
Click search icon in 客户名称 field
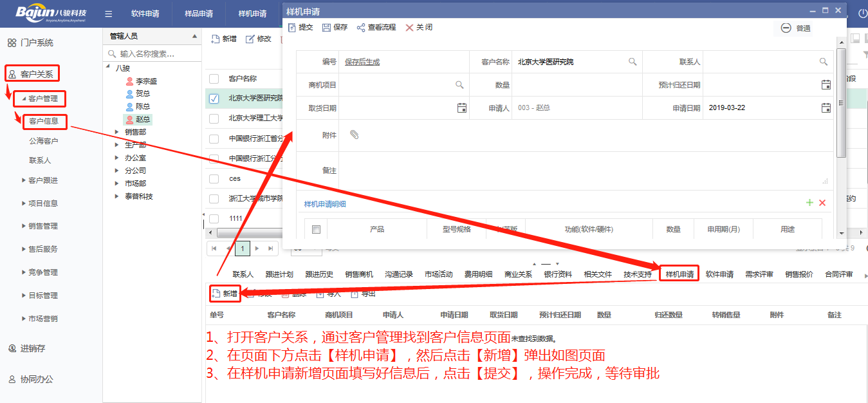tap(633, 62)
